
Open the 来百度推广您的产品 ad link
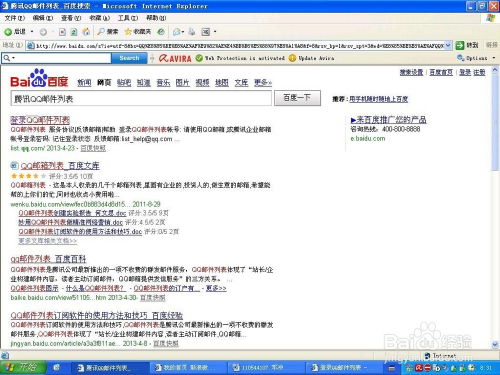(389, 120)
